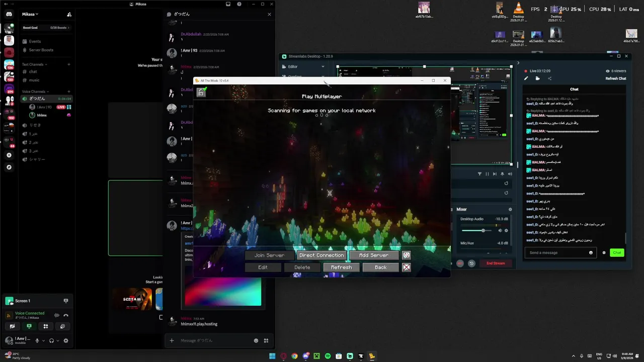This screenshot has height=362, width=644.
Task: Select the chat text channel
Action: [47, 71]
